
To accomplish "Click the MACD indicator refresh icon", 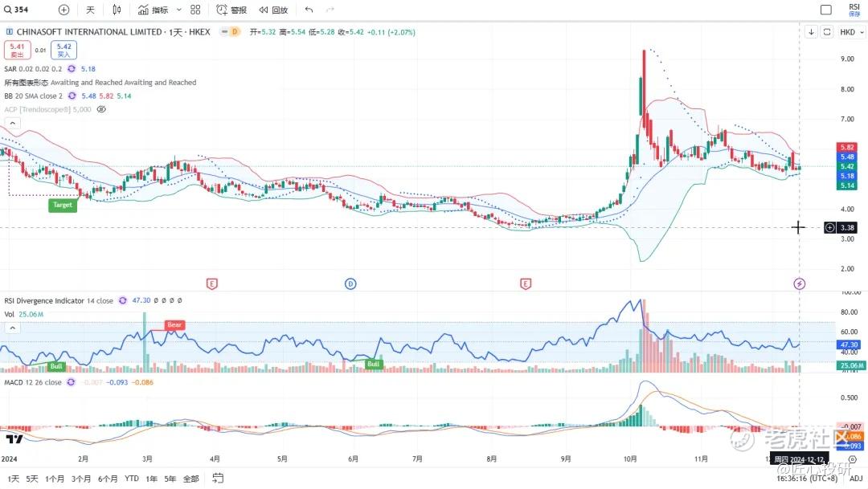I will pos(71,382).
